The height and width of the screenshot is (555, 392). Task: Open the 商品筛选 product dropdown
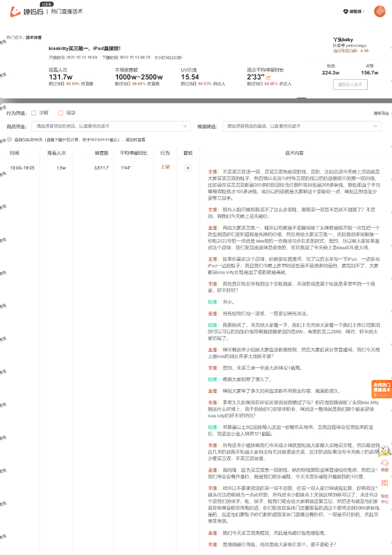(111, 126)
